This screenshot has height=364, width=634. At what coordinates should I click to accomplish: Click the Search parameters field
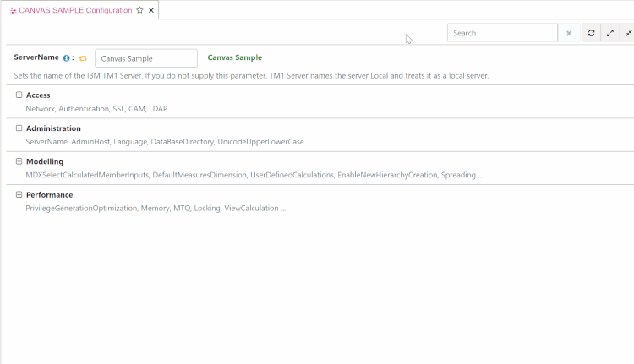pos(502,33)
